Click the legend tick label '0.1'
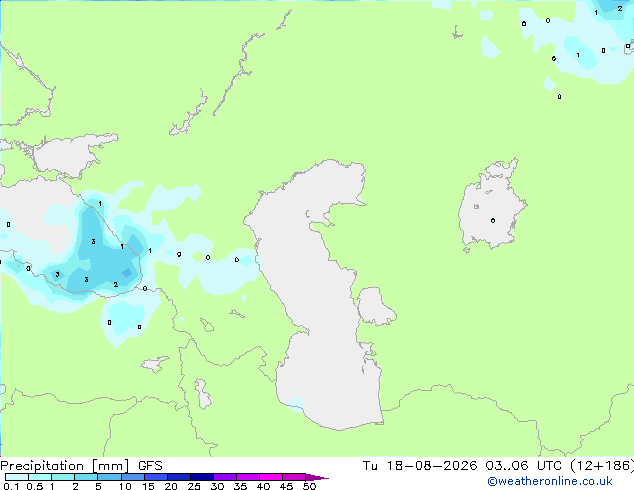Screen dimensions: 634x490 [x=11, y=486]
